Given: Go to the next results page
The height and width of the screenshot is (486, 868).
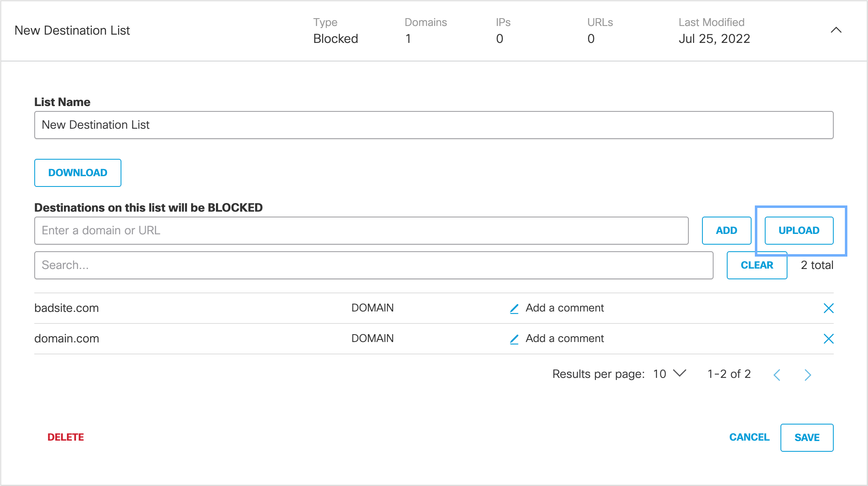Looking at the screenshot, I should point(808,375).
